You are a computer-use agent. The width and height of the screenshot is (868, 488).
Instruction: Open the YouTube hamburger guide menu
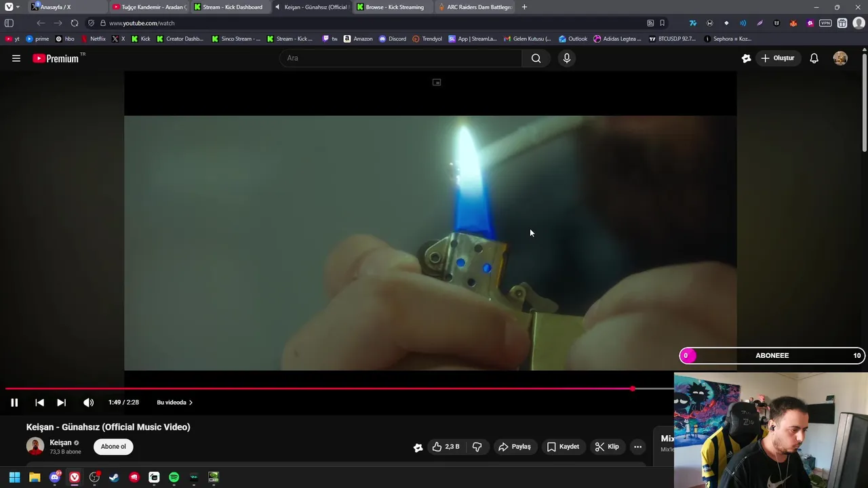coord(16,58)
